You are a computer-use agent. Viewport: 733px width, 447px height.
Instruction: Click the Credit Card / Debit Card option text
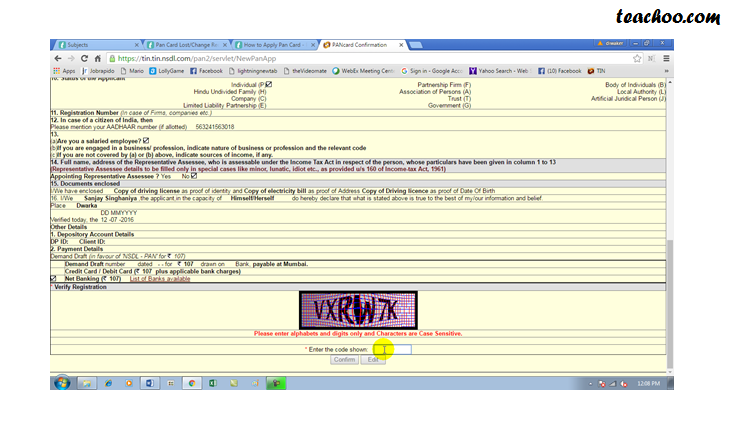pos(152,272)
